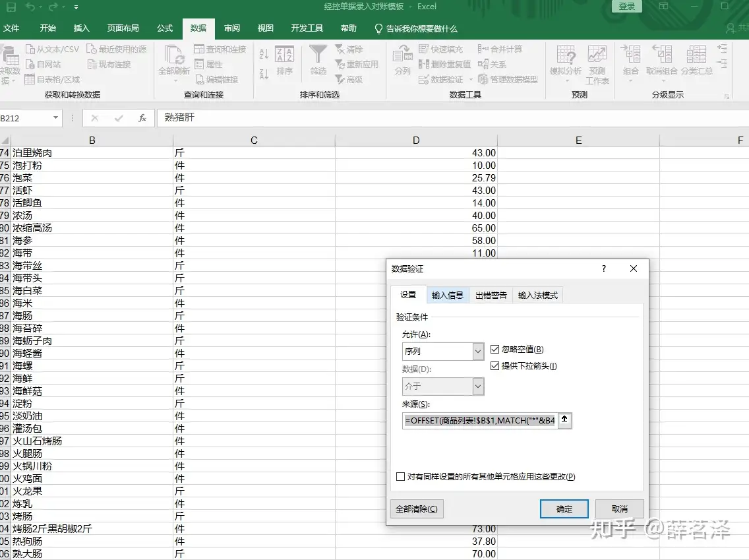Check 对有同样设置的所有其他单元格应用这些更改

pos(400,476)
